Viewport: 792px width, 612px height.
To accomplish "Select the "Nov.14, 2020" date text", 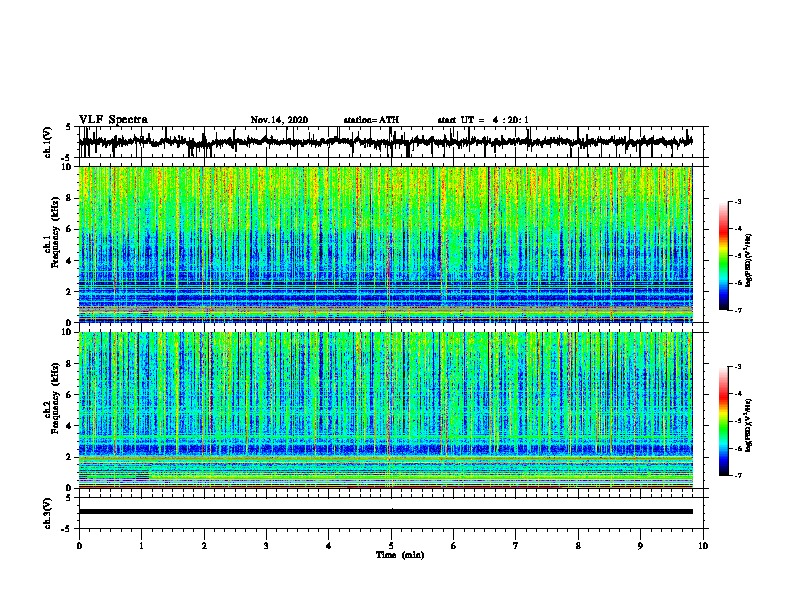I will (279, 120).
